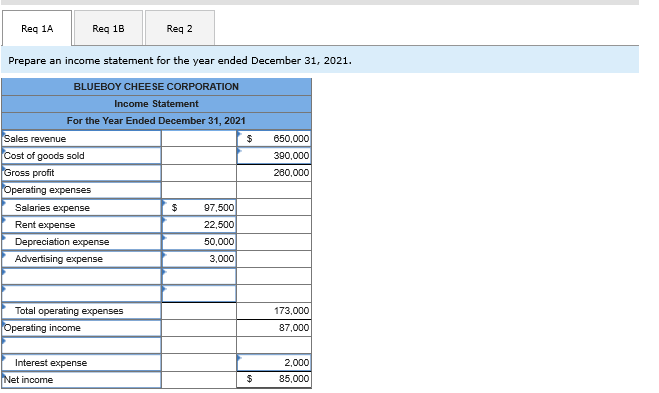Change the Rent expense label dropdown
659x393 pixels.
(82, 225)
